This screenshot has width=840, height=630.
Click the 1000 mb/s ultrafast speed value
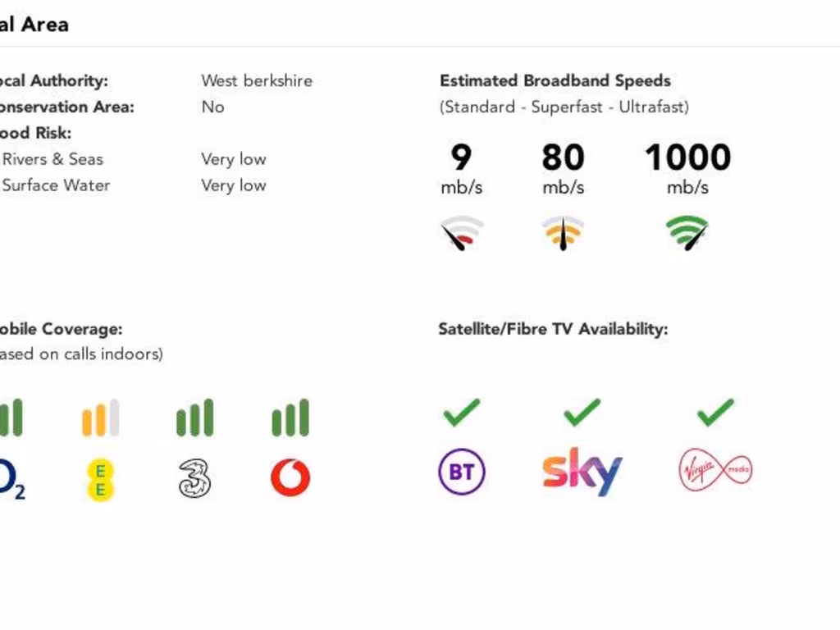click(687, 157)
